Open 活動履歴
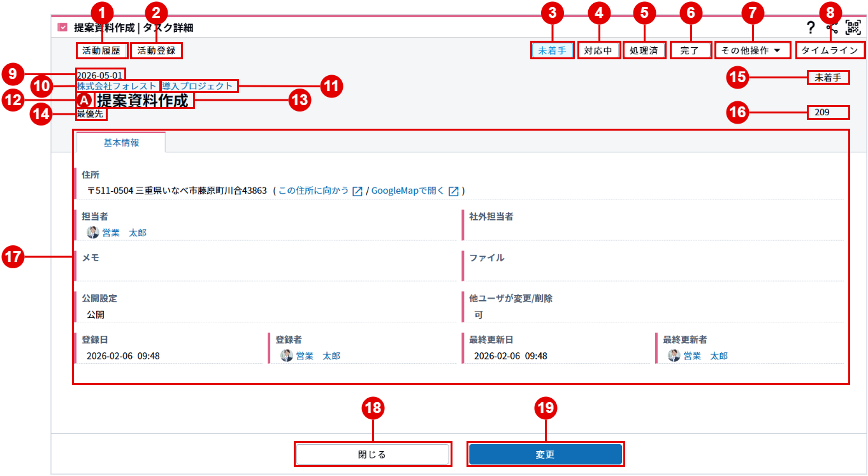 click(101, 50)
